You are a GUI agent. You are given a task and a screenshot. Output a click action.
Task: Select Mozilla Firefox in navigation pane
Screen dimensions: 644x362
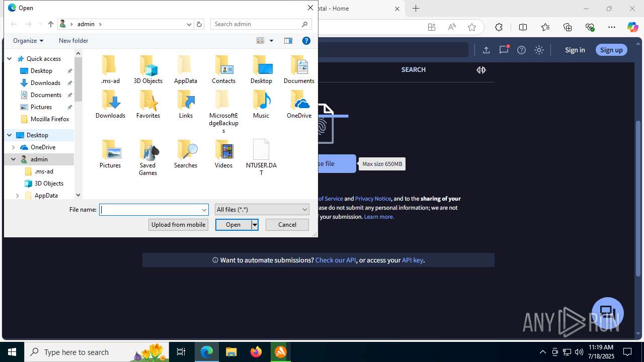[x=50, y=119]
